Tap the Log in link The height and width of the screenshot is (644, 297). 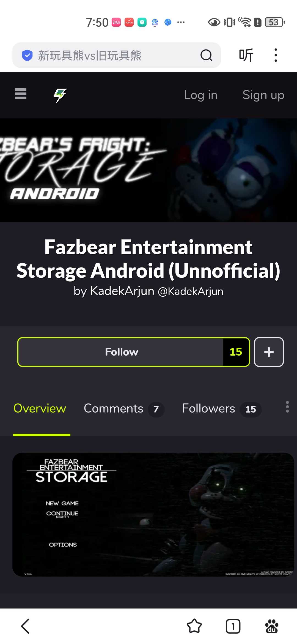pyautogui.click(x=201, y=95)
